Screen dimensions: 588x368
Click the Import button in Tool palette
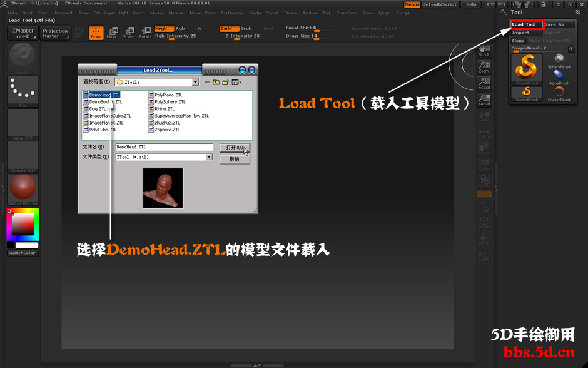tap(527, 33)
